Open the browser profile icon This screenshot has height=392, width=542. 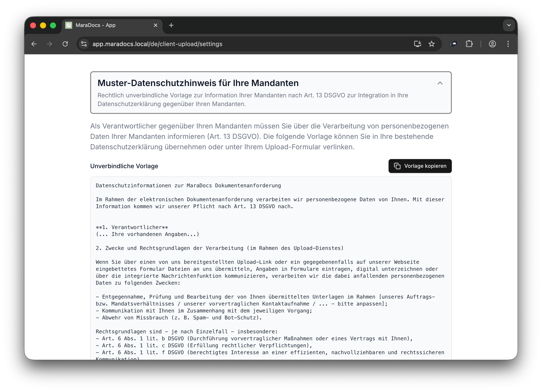pyautogui.click(x=492, y=44)
